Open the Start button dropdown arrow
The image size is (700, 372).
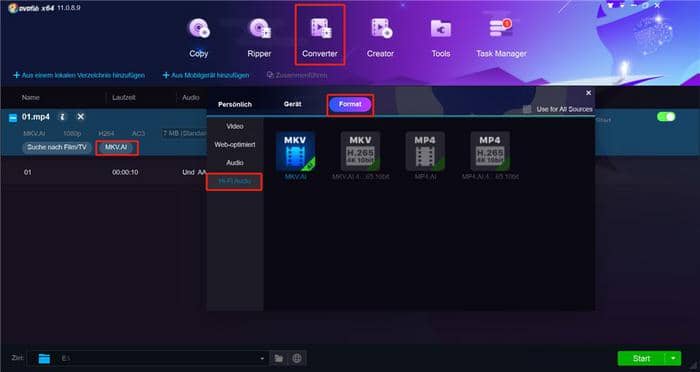point(673,358)
